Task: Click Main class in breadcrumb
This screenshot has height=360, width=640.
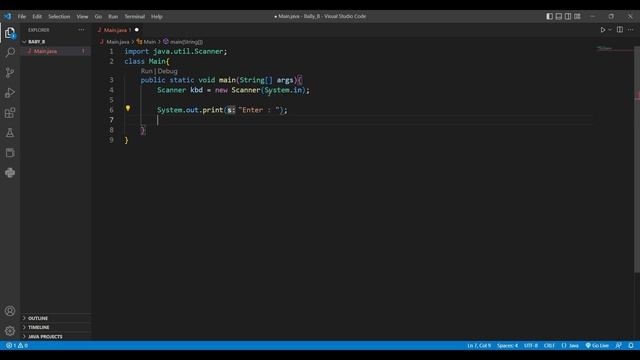Action: (x=149, y=42)
